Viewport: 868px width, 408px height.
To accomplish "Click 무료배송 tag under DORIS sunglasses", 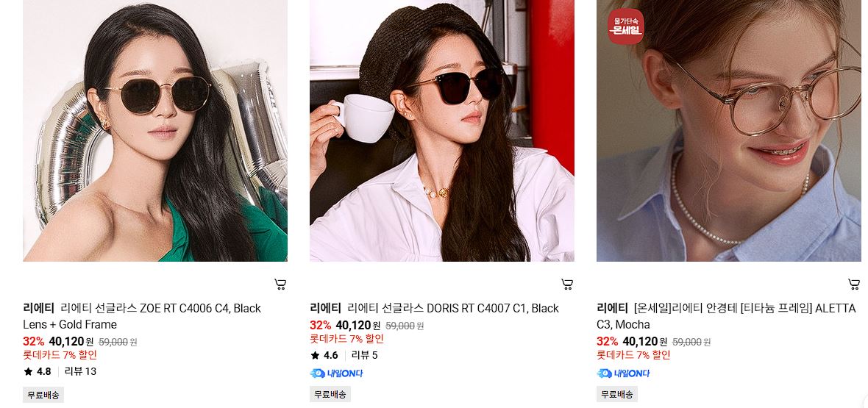I will point(330,395).
